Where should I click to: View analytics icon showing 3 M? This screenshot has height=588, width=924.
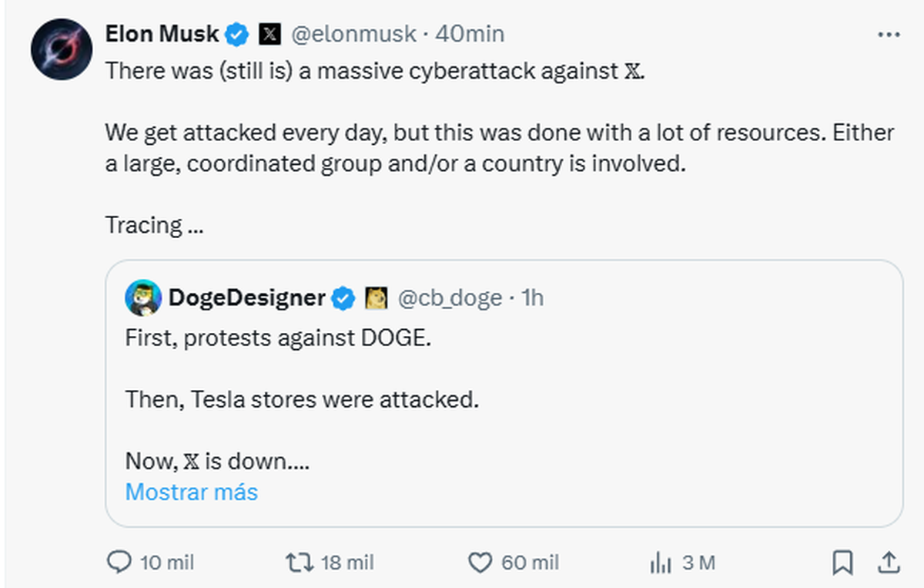click(661, 563)
